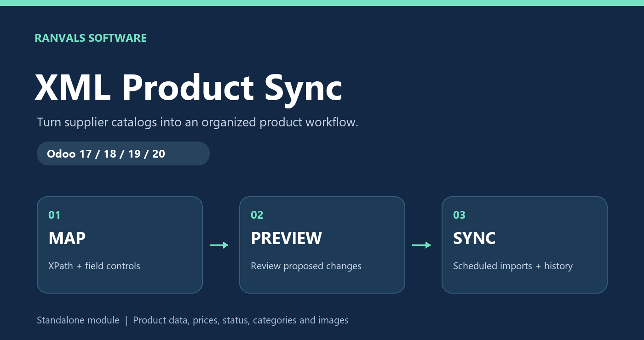The width and height of the screenshot is (644, 340).
Task: Open the SYNC step card
Action: pyautogui.click(x=524, y=245)
